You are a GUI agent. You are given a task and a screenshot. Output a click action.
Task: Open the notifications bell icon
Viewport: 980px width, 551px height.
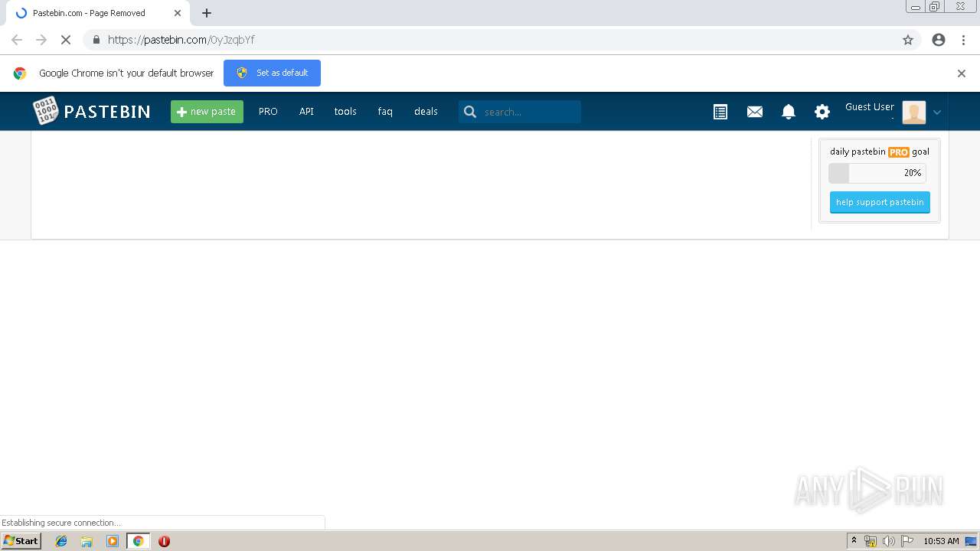pyautogui.click(x=789, y=112)
